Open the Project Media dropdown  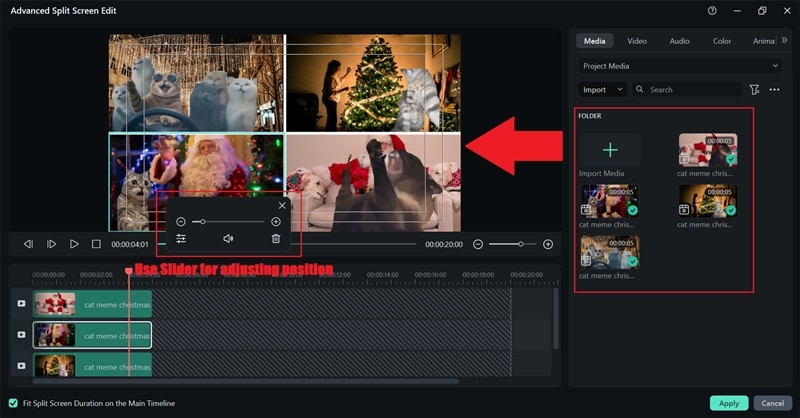[x=680, y=66]
